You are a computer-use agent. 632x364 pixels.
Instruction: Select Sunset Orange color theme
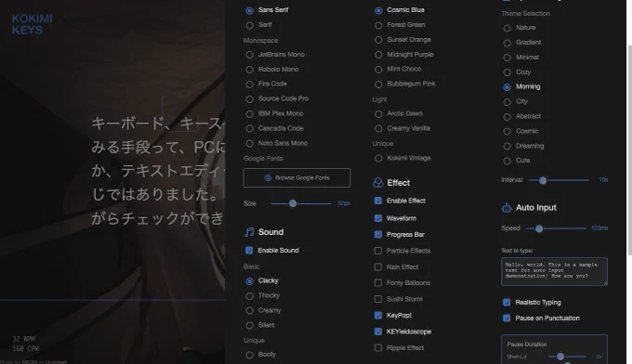[378, 39]
